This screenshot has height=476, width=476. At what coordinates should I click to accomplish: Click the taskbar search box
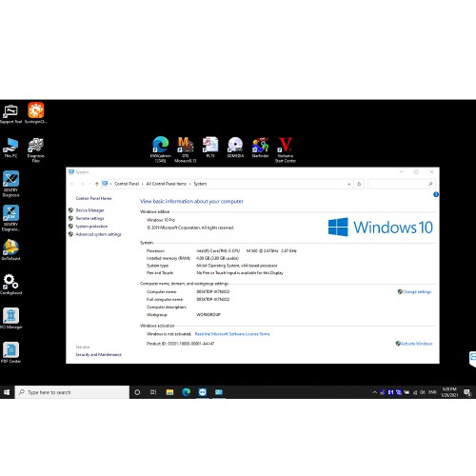pos(72,392)
